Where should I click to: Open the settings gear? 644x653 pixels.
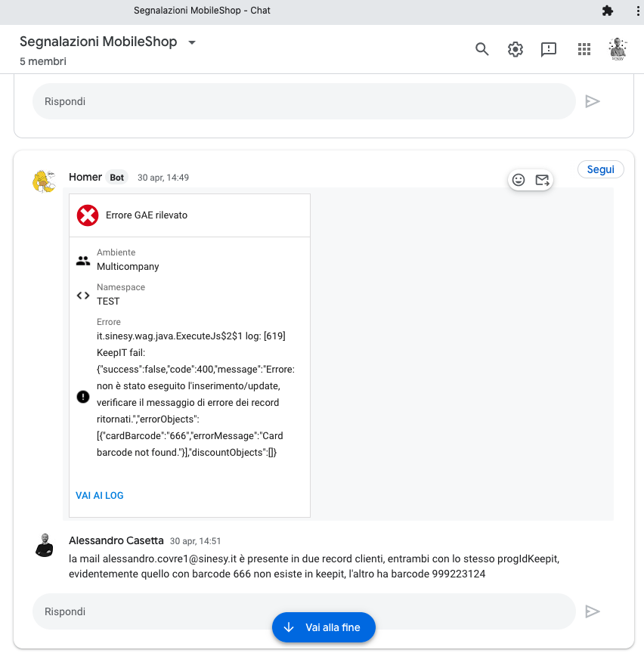click(516, 49)
